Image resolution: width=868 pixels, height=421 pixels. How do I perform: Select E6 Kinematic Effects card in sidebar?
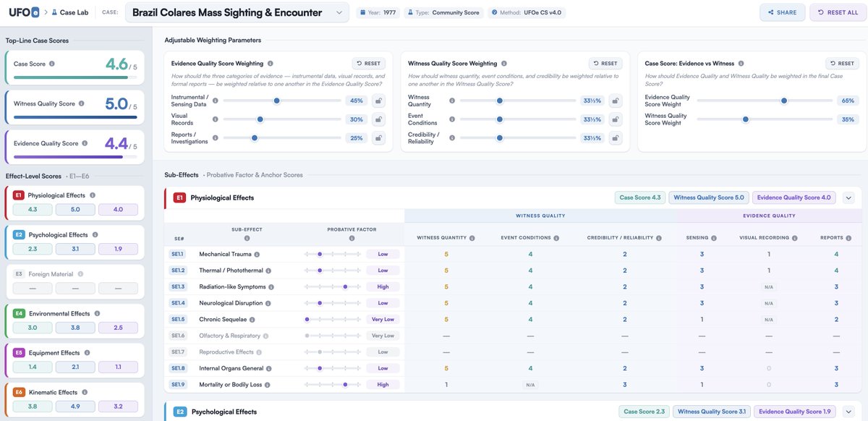tap(75, 399)
